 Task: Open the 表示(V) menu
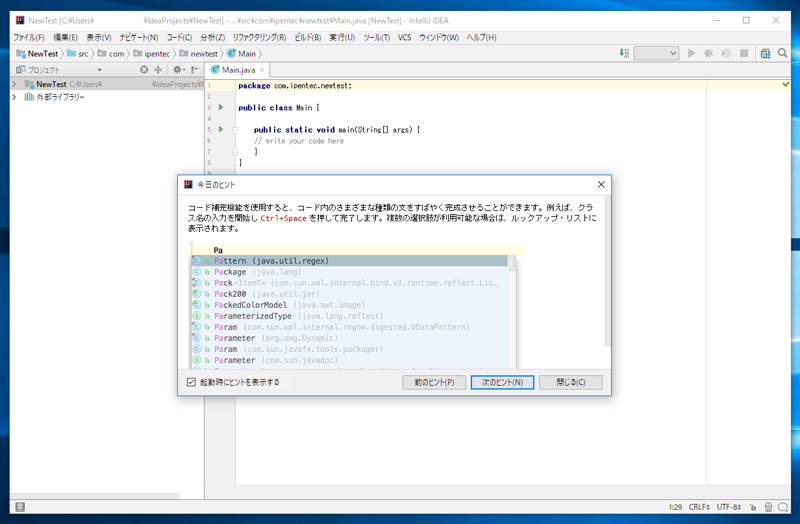(x=98, y=37)
